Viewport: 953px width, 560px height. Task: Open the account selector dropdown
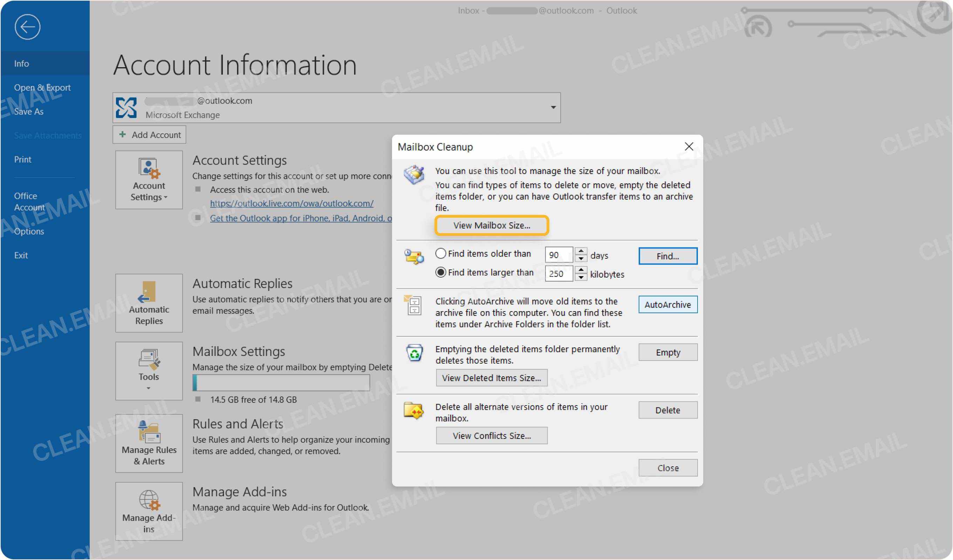[553, 107]
